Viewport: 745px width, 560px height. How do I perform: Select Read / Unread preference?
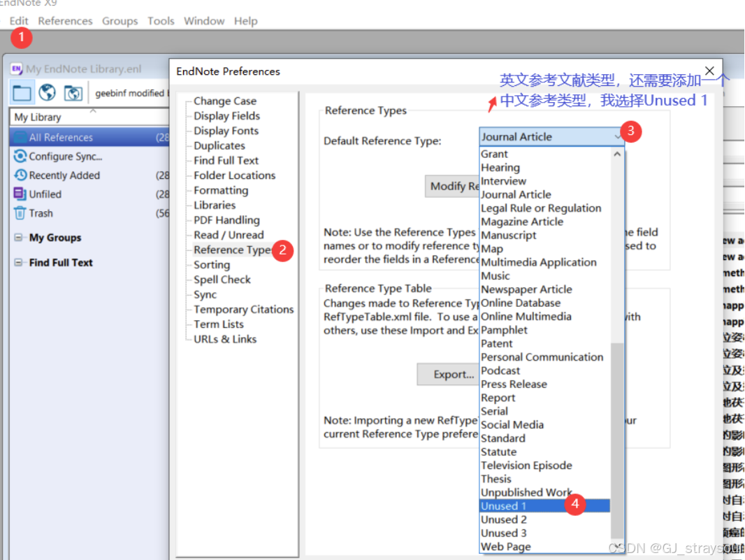229,235
